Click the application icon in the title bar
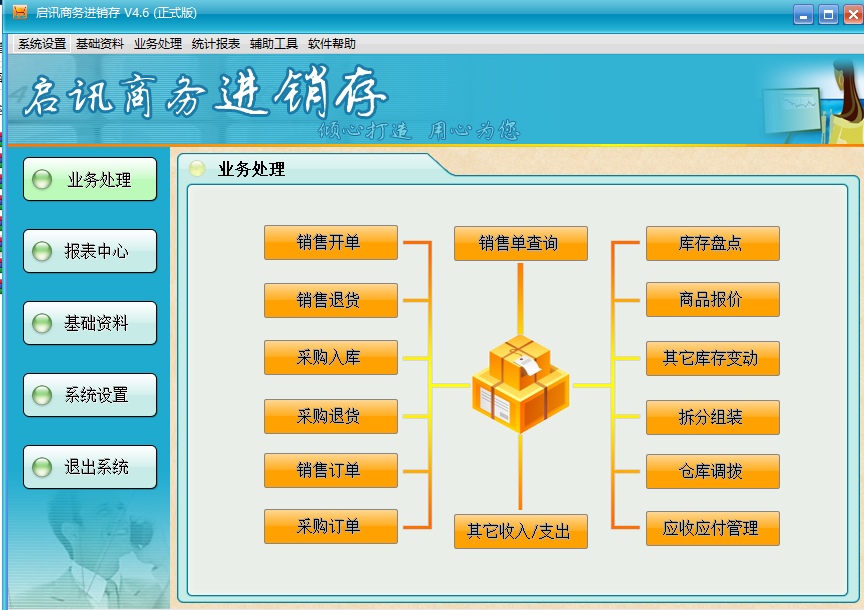The image size is (864, 610). [19, 12]
